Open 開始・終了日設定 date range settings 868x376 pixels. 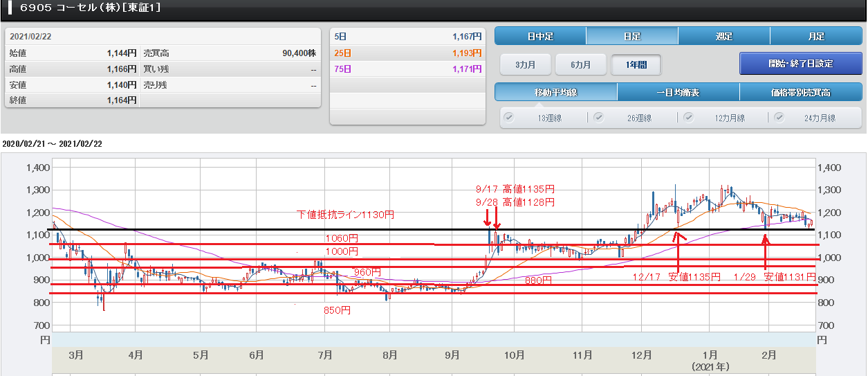(800, 63)
